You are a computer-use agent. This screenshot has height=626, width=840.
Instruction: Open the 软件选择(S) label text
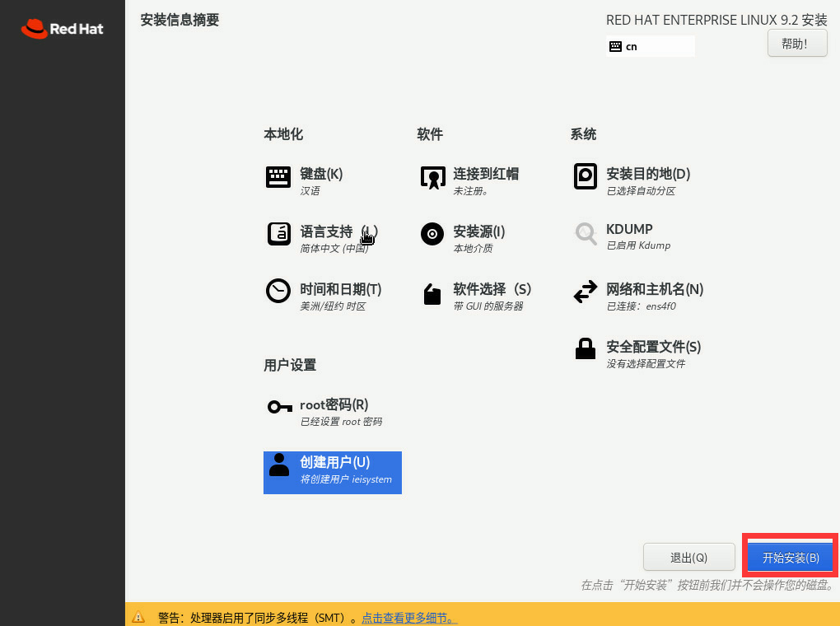[x=492, y=290]
